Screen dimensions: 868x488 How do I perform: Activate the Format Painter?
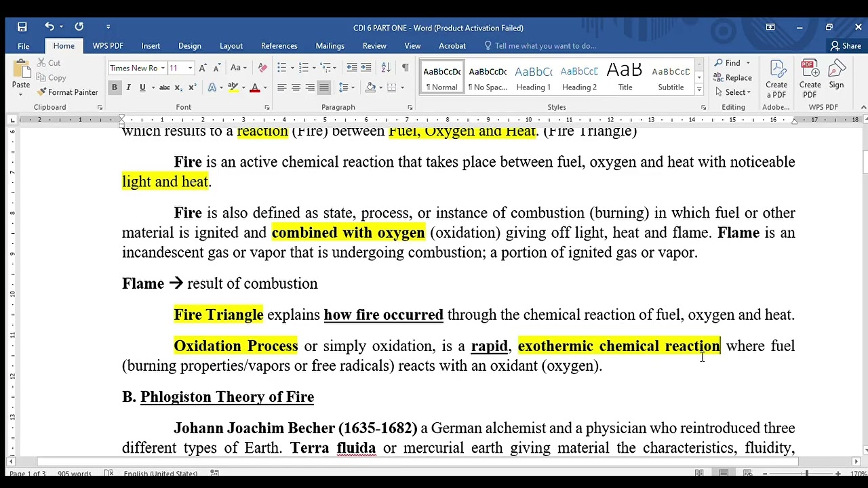tap(68, 92)
